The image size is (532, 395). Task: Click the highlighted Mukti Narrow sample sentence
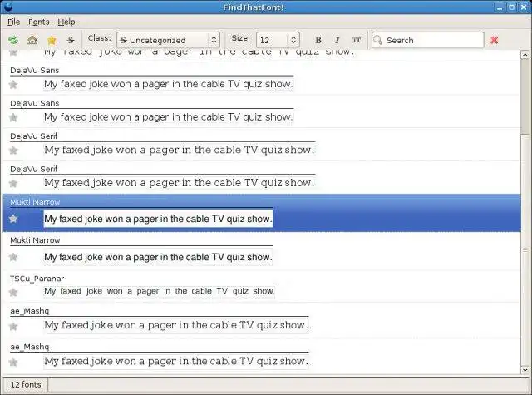coord(158,219)
